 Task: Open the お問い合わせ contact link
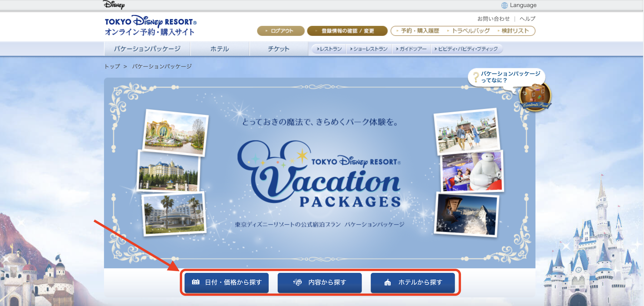pyautogui.click(x=493, y=19)
